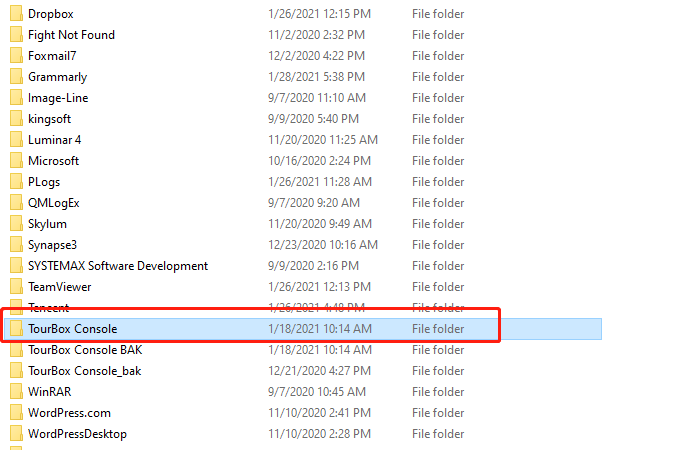The height and width of the screenshot is (450, 689).
Task: Click File folder type in Dropbox row
Action: tap(438, 14)
